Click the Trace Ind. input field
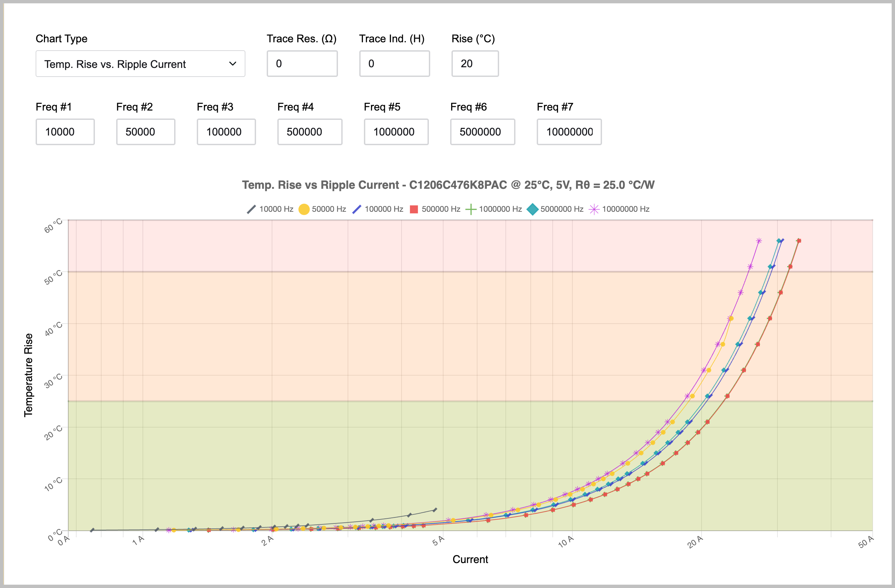 coord(395,64)
